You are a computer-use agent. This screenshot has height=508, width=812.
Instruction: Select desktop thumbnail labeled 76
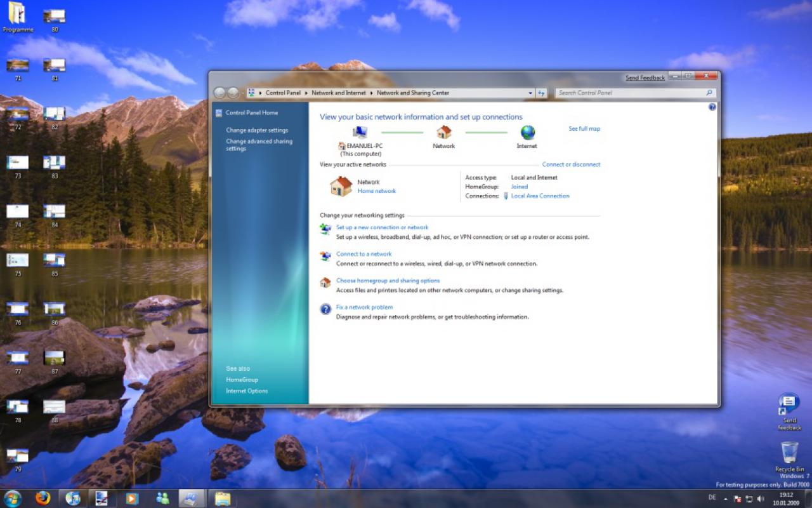[18, 313]
